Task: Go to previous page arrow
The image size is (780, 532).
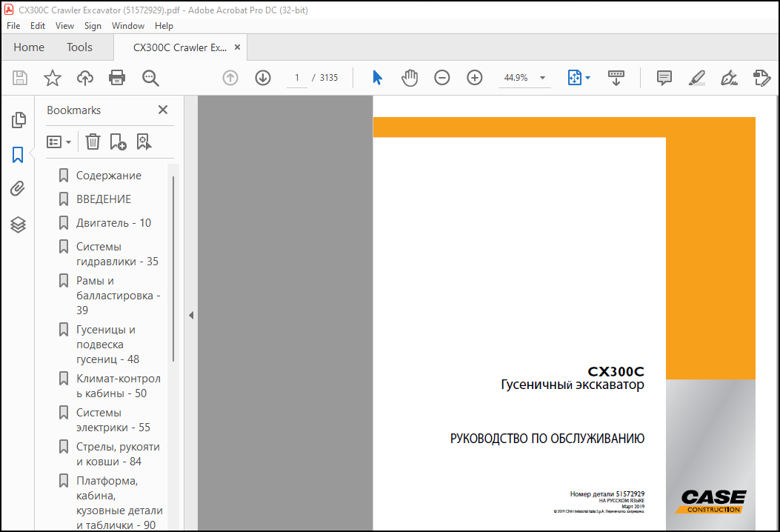Action: click(230, 78)
